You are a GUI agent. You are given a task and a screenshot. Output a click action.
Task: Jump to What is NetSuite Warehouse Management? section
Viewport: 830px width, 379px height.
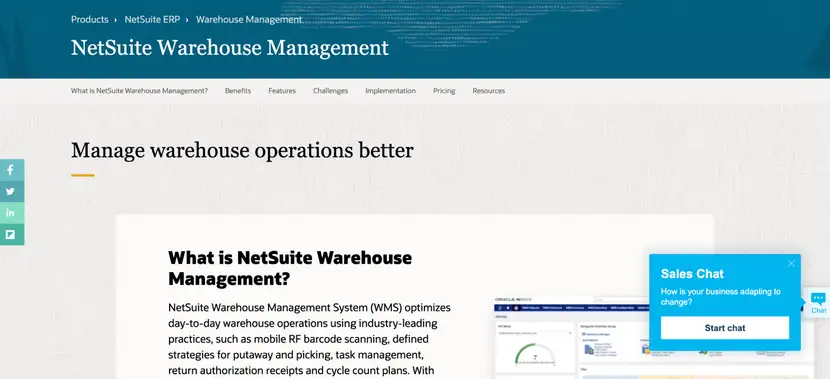click(x=139, y=91)
